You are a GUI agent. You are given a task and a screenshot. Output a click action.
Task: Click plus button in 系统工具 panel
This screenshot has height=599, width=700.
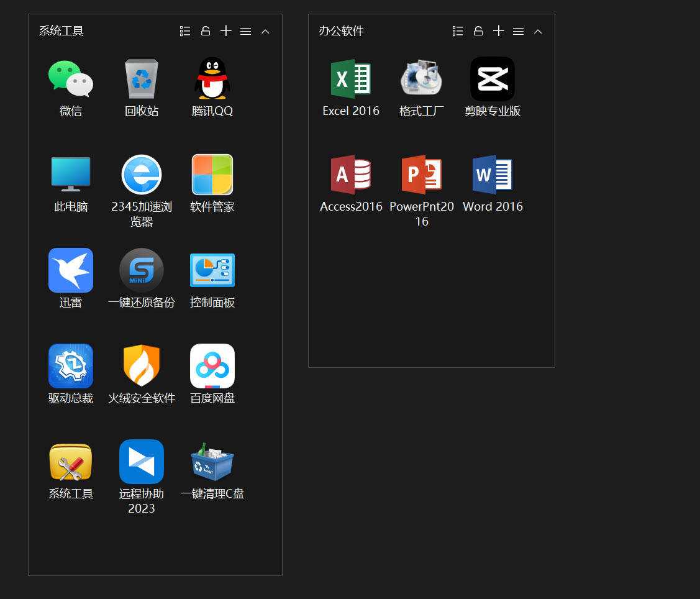pyautogui.click(x=226, y=31)
